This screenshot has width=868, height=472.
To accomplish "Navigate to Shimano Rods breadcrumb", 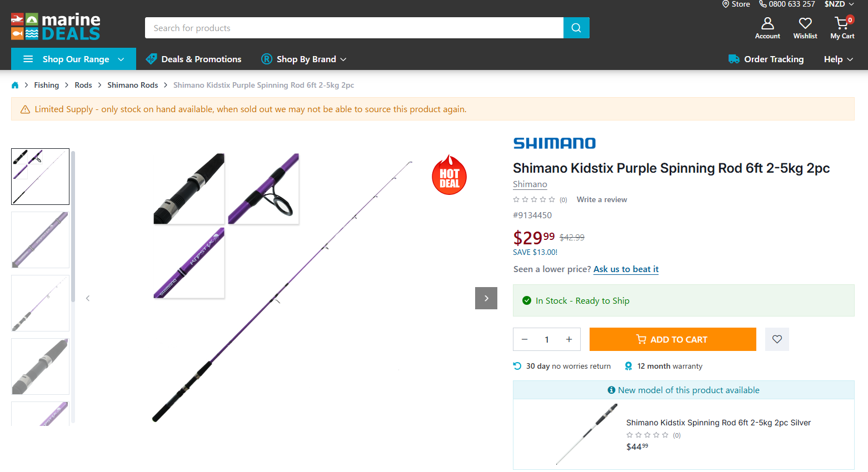I will (x=132, y=85).
